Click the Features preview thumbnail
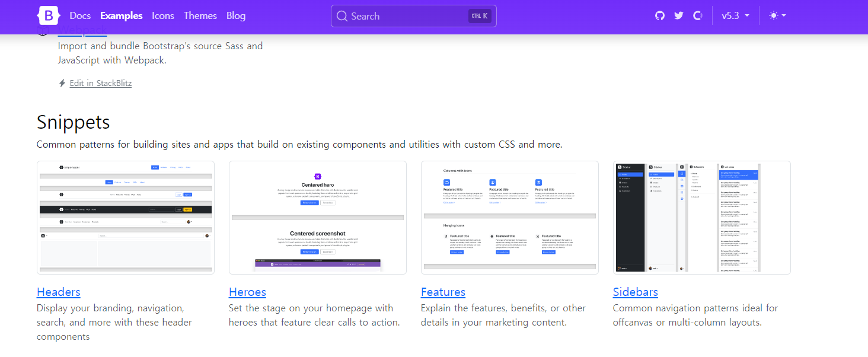This screenshot has width=868, height=357. 510,218
